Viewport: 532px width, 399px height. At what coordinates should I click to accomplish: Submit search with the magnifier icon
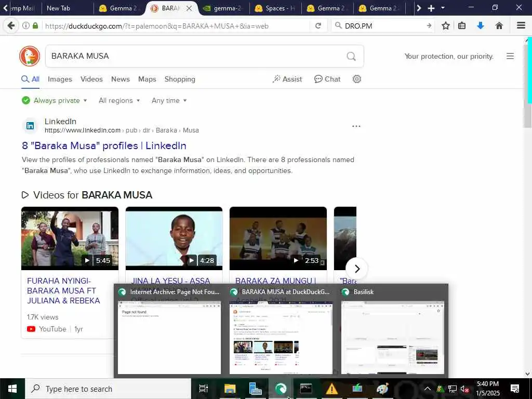(x=351, y=56)
